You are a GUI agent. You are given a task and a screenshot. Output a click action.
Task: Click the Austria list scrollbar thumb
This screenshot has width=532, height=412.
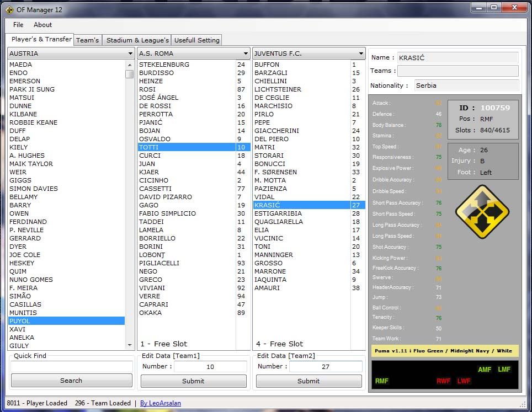click(x=130, y=74)
